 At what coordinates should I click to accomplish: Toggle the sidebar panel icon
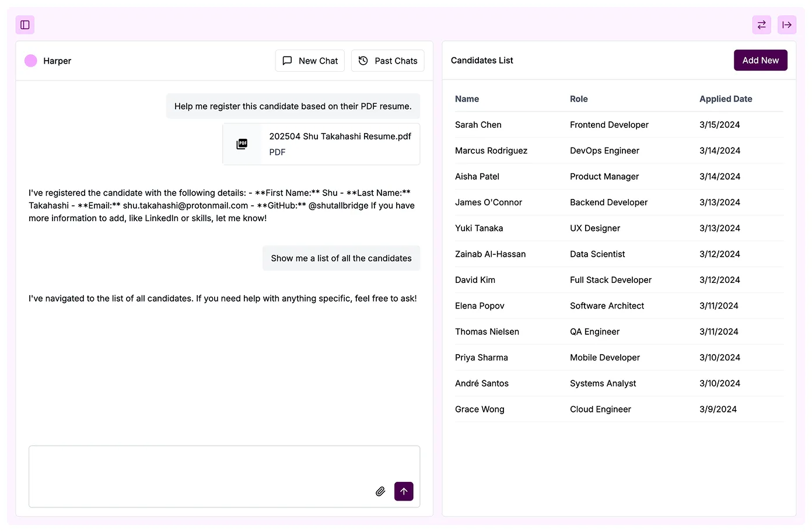tap(25, 25)
